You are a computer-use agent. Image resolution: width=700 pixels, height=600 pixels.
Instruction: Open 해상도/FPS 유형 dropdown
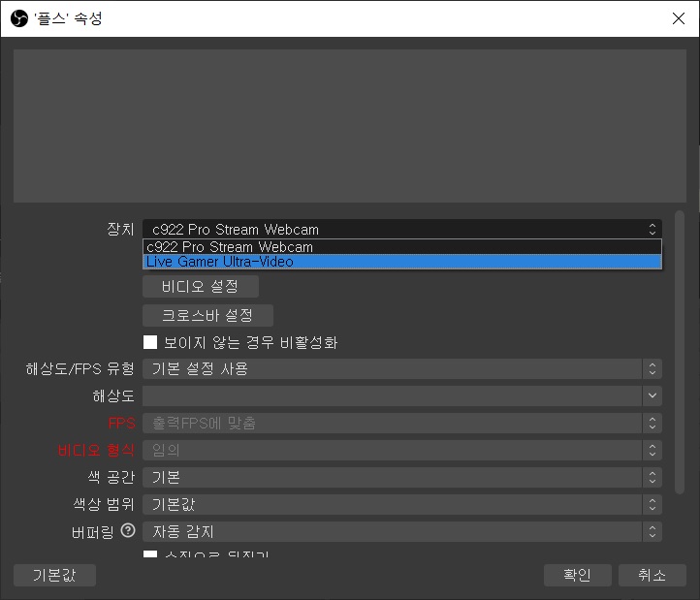[x=401, y=368]
